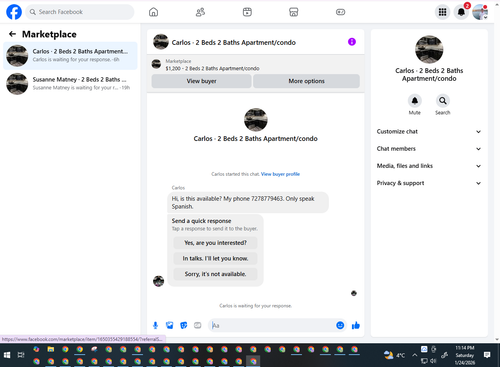This screenshot has width=500, height=367.
Task: Click the taskbar clock showing 11:14 PM
Action: (x=465, y=355)
